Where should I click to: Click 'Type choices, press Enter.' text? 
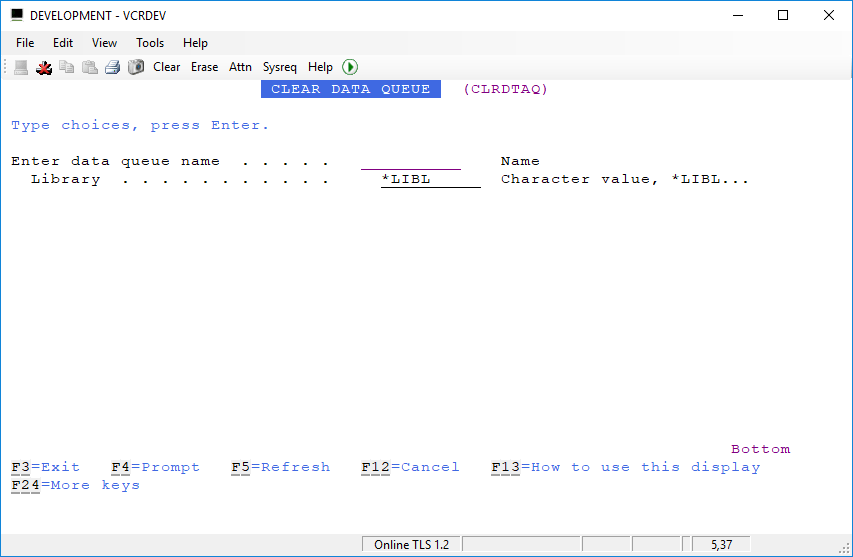tap(140, 126)
